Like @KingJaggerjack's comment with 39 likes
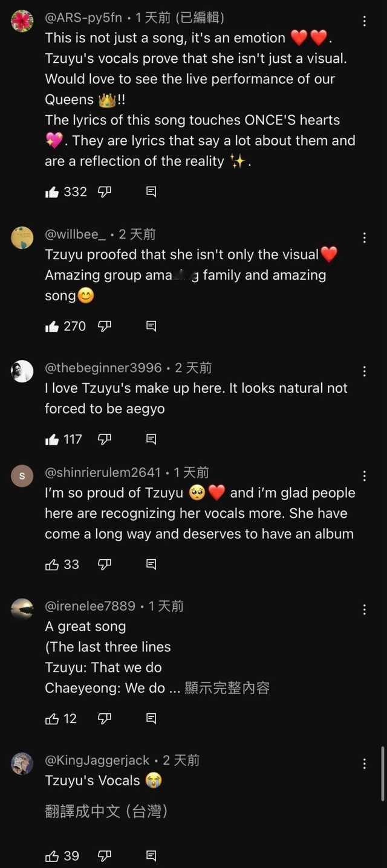The image size is (387, 868). (x=52, y=856)
